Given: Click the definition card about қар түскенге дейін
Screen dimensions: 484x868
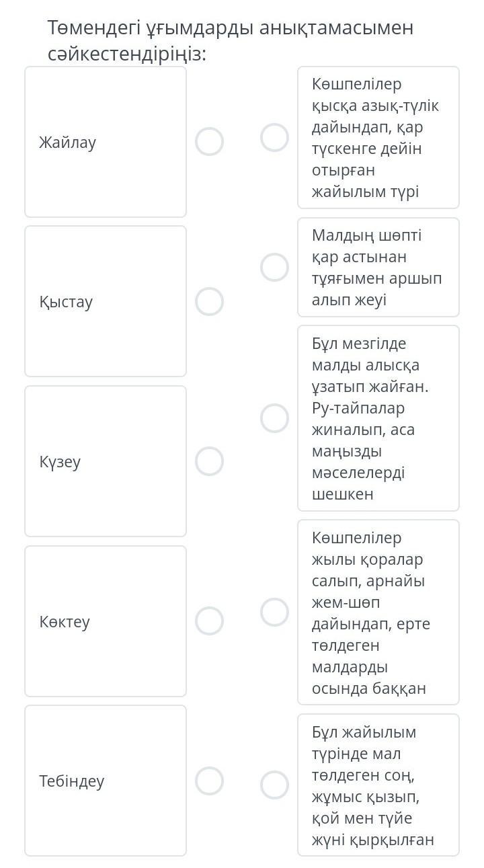Looking at the screenshot, I should [378, 137].
